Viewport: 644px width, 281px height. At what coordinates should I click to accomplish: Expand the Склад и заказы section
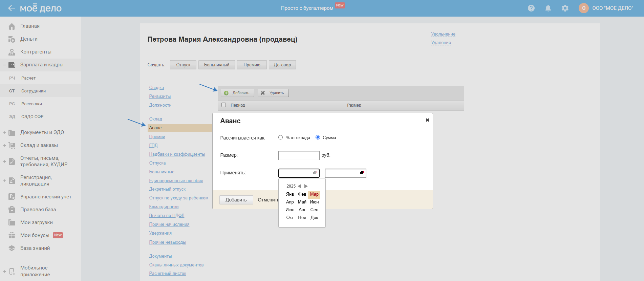[x=5, y=146]
